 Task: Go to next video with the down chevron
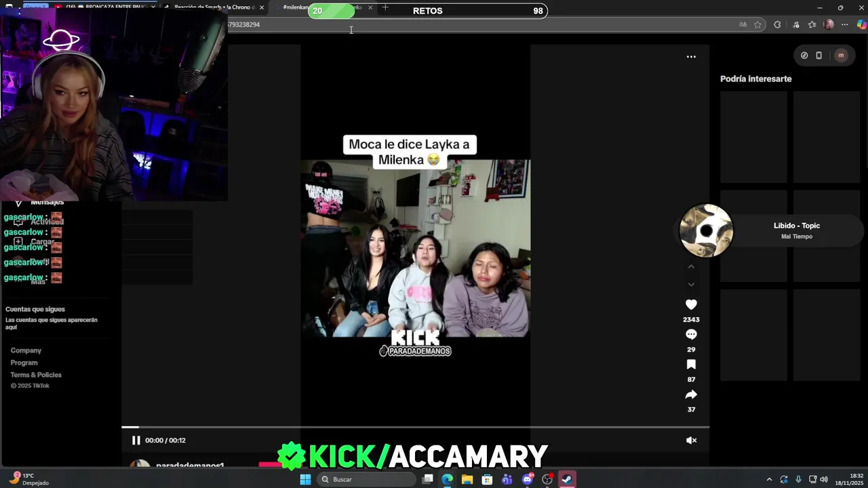coord(691,285)
